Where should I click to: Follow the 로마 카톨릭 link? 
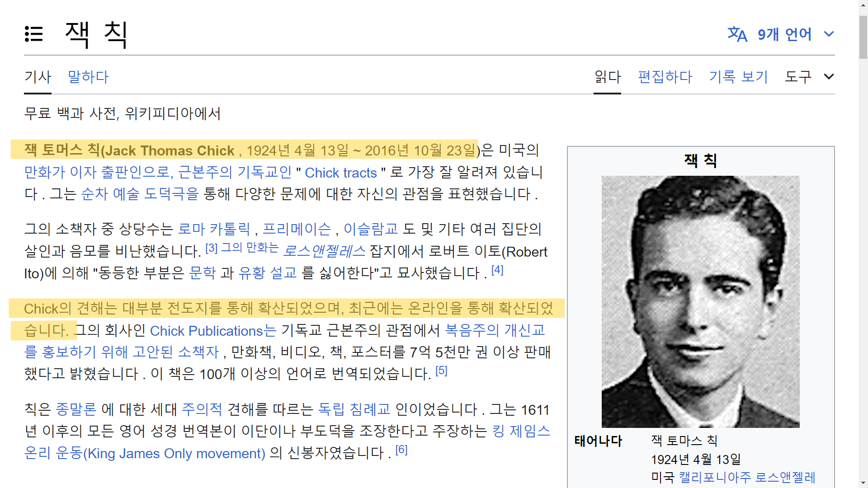pyautogui.click(x=214, y=229)
